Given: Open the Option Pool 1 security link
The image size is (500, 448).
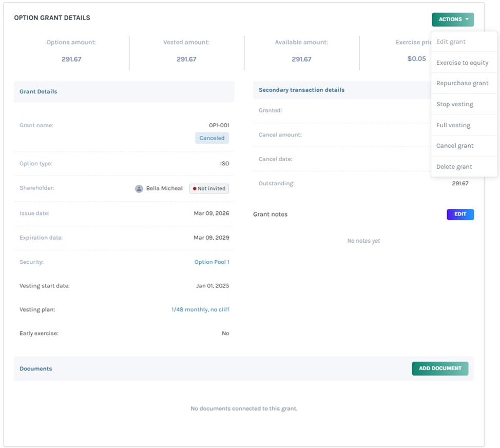Looking at the screenshot, I should pos(212,262).
